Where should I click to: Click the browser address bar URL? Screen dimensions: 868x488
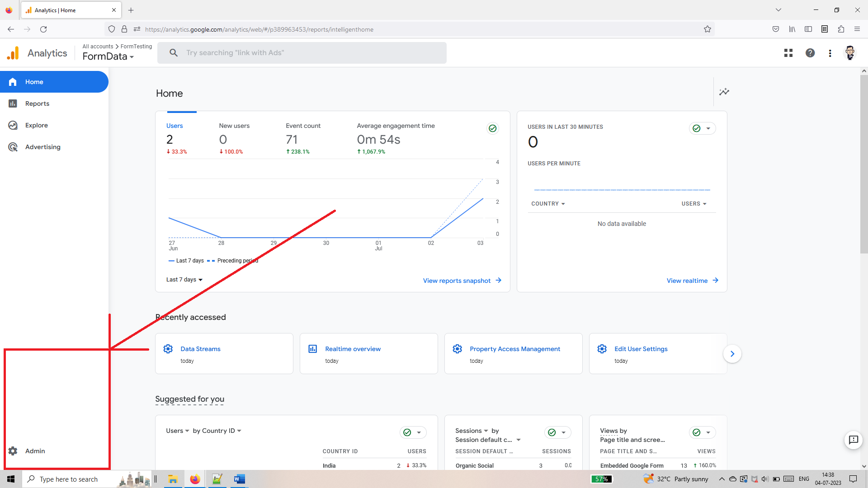coord(259,29)
